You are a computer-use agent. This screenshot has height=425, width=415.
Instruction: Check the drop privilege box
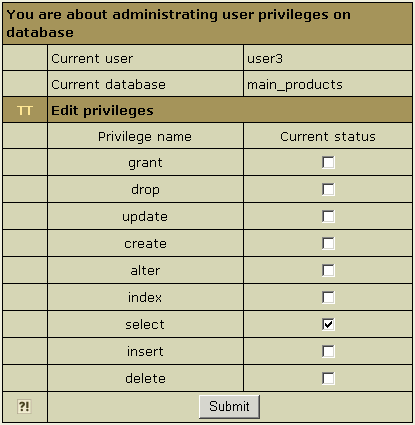pyautogui.click(x=328, y=190)
